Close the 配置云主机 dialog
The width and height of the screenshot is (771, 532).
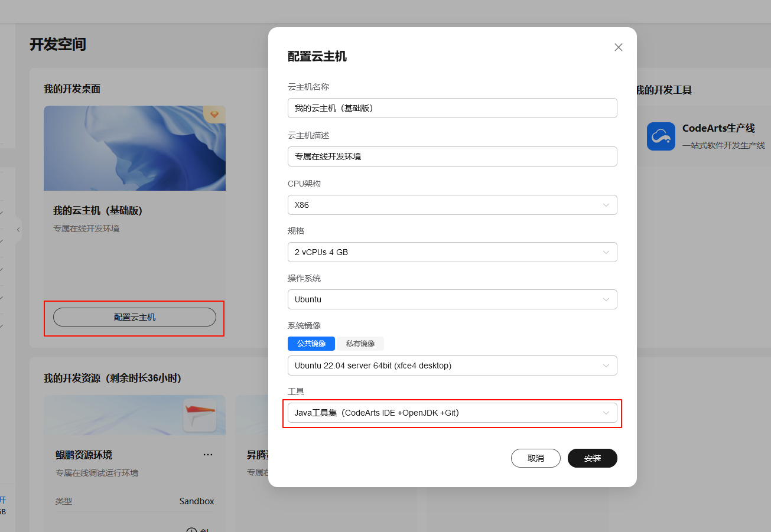(x=618, y=47)
